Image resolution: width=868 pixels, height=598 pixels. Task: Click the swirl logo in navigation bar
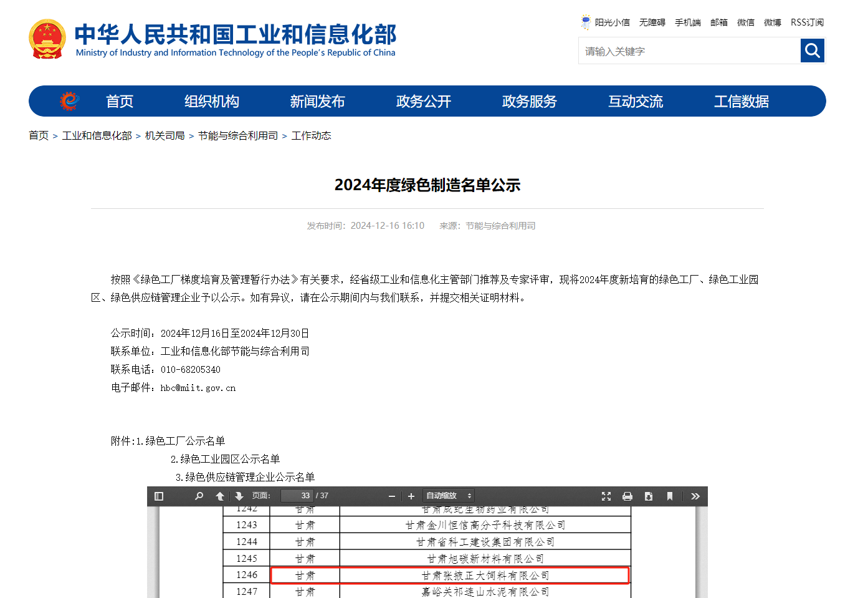(x=69, y=101)
